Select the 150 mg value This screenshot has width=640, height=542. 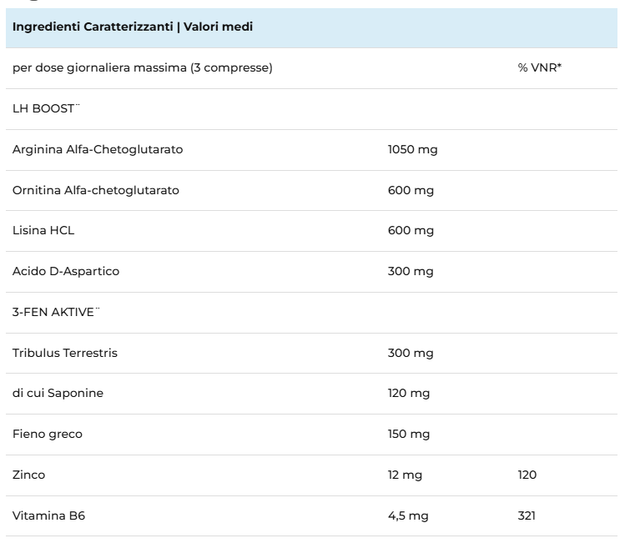[409, 434]
